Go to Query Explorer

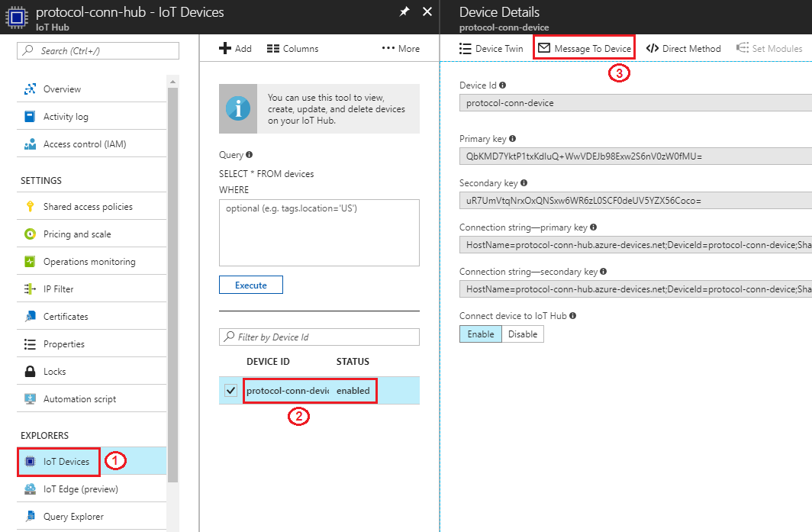[73, 517]
